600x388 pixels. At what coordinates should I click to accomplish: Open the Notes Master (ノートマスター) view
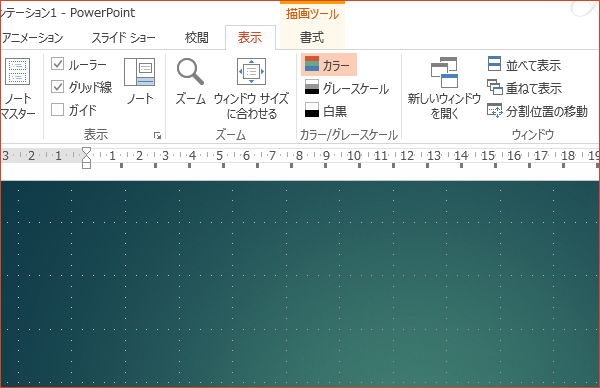click(18, 89)
